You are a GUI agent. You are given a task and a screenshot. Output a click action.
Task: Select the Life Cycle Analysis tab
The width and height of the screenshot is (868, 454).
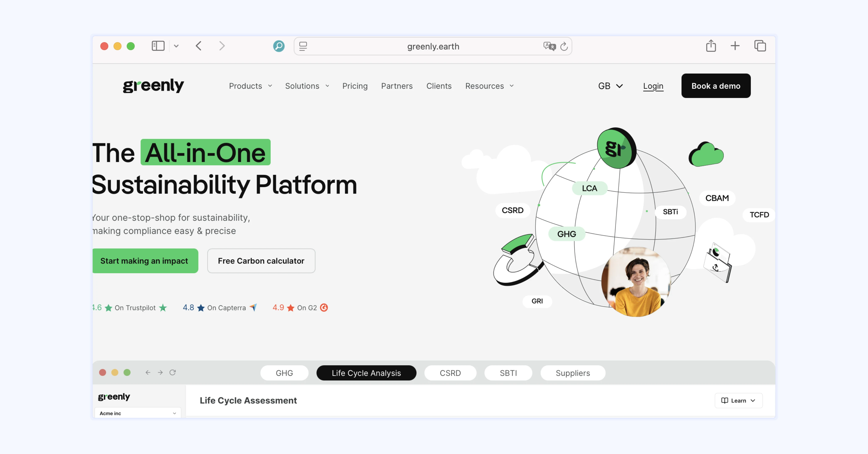coord(366,373)
